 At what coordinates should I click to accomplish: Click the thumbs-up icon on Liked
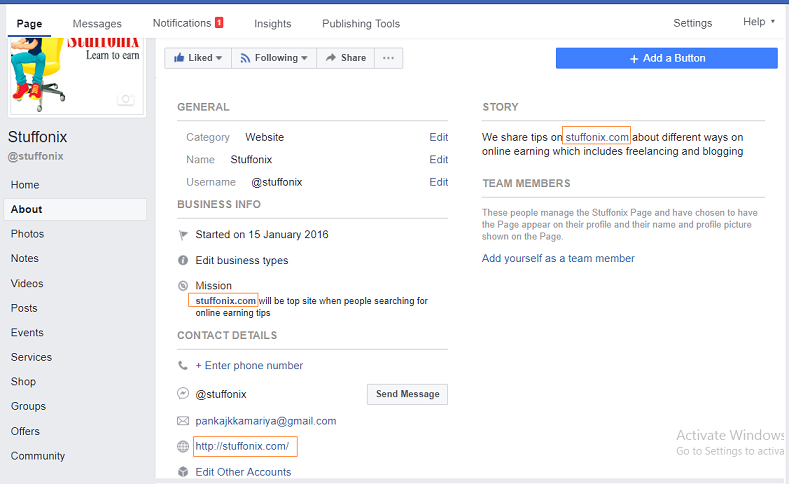(179, 58)
